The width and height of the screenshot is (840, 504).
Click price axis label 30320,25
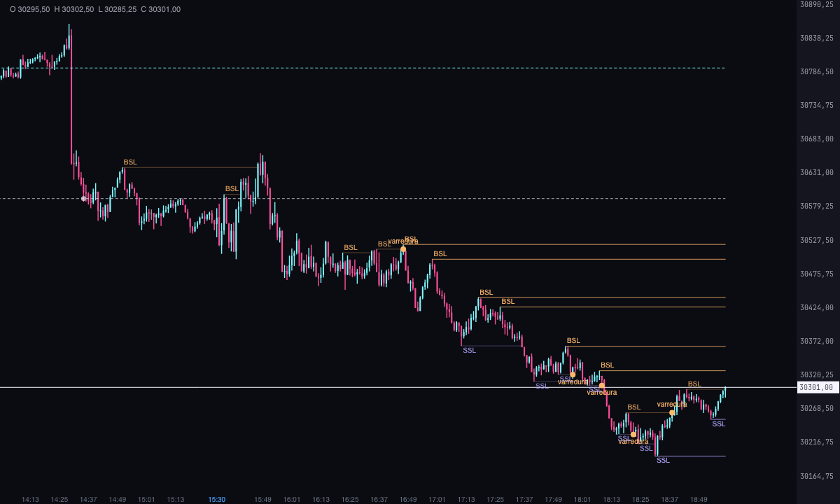816,374
